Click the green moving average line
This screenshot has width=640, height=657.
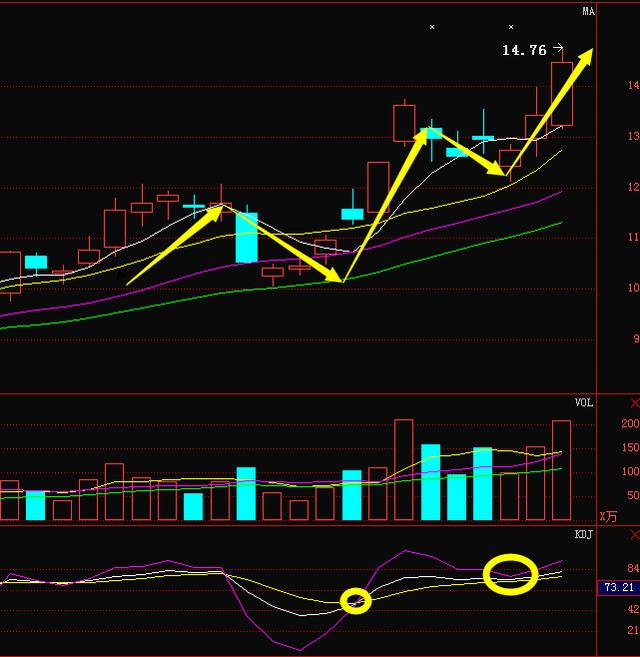pyautogui.click(x=200, y=299)
